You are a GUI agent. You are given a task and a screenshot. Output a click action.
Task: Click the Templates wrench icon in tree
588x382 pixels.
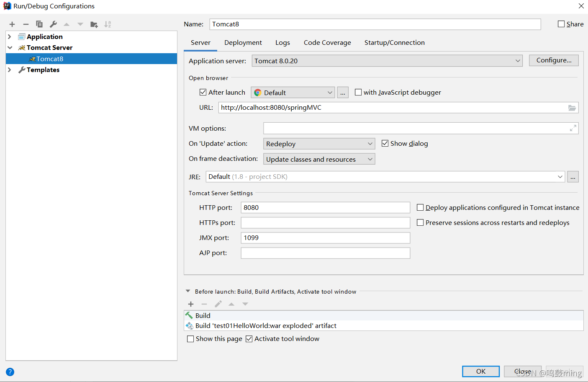[x=22, y=70]
